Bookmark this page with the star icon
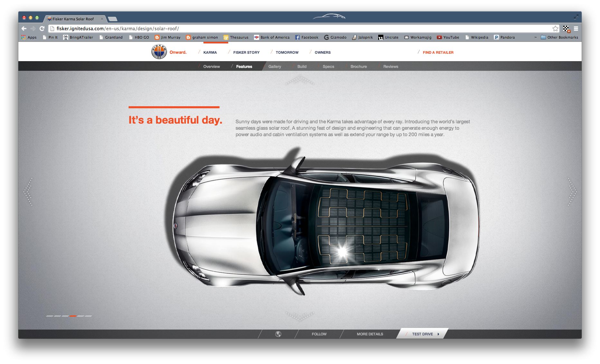 (x=555, y=29)
